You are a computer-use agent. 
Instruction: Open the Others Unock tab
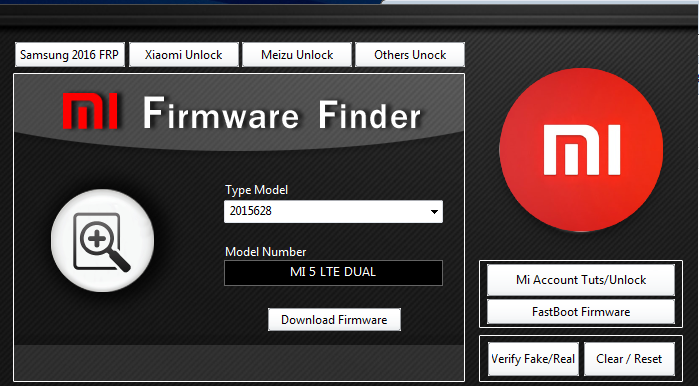click(410, 55)
